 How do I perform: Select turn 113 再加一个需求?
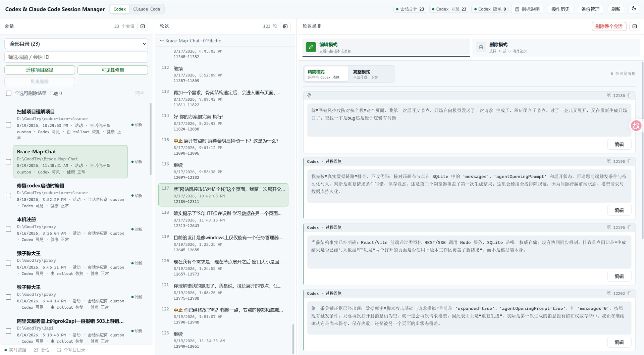[x=223, y=98]
